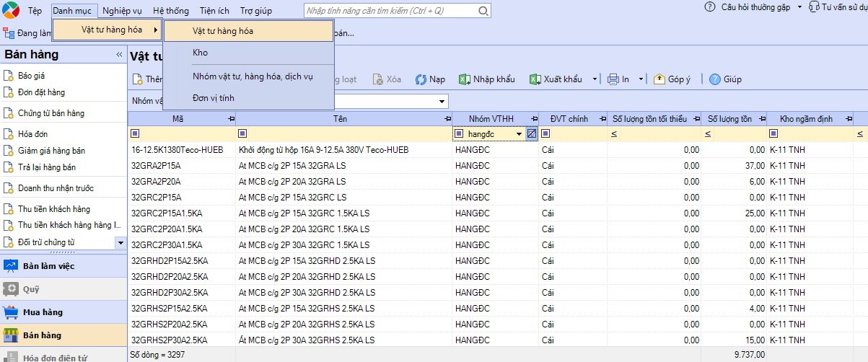Open Chứng từ bán hàng link
Image resolution: width=868 pixels, height=362 pixels.
coord(51,113)
